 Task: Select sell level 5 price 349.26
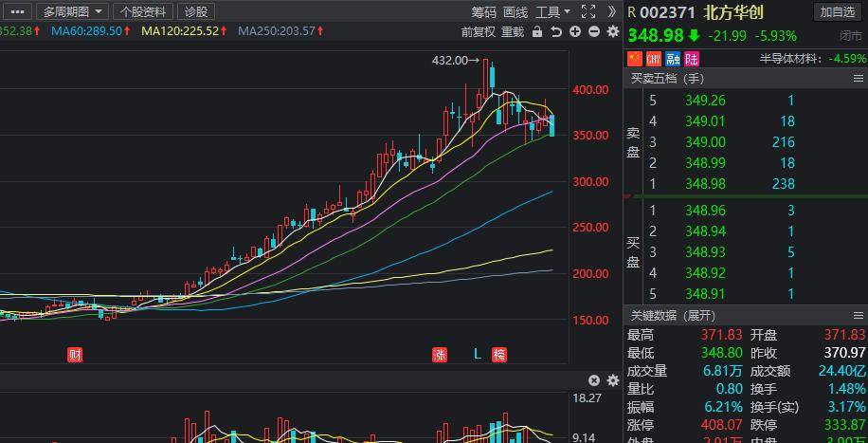coord(705,101)
